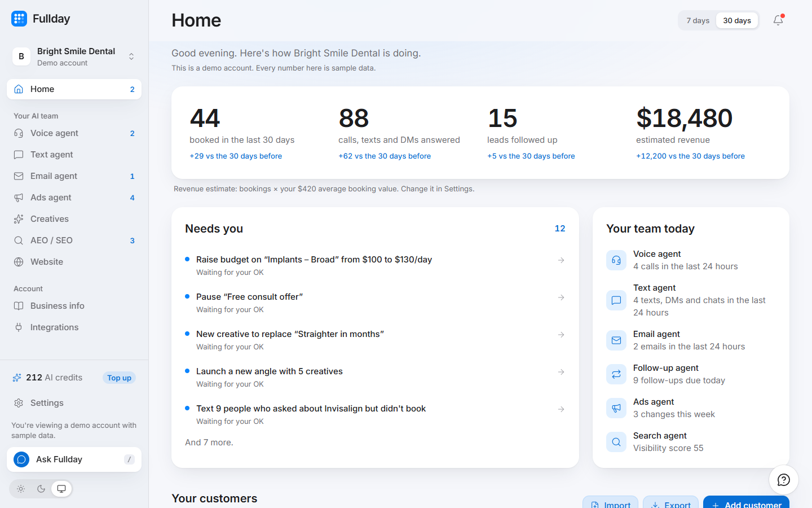The height and width of the screenshot is (508, 812).
Task: Click the Needs you count 12
Action: pos(560,229)
